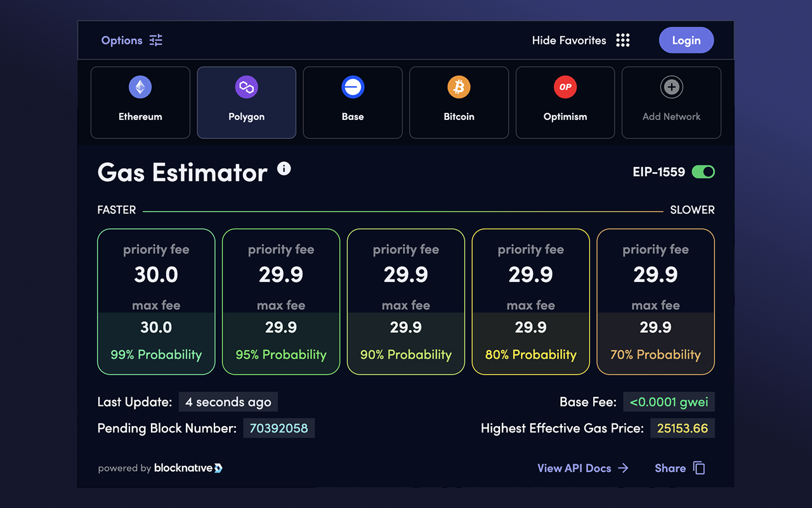Open the blocknative logo link
This screenshot has width=812, height=508.
point(188,468)
